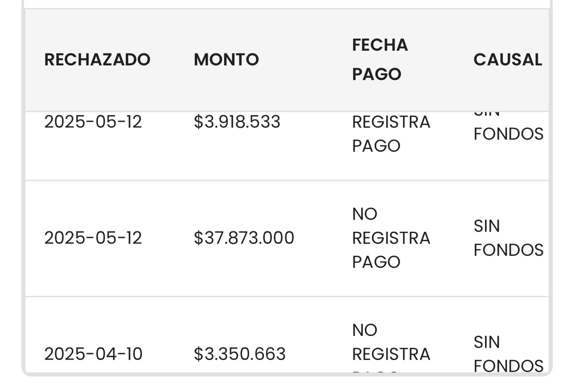
Task: Click FONDOS text in the 2025-04-10 row
Action: coord(509,366)
